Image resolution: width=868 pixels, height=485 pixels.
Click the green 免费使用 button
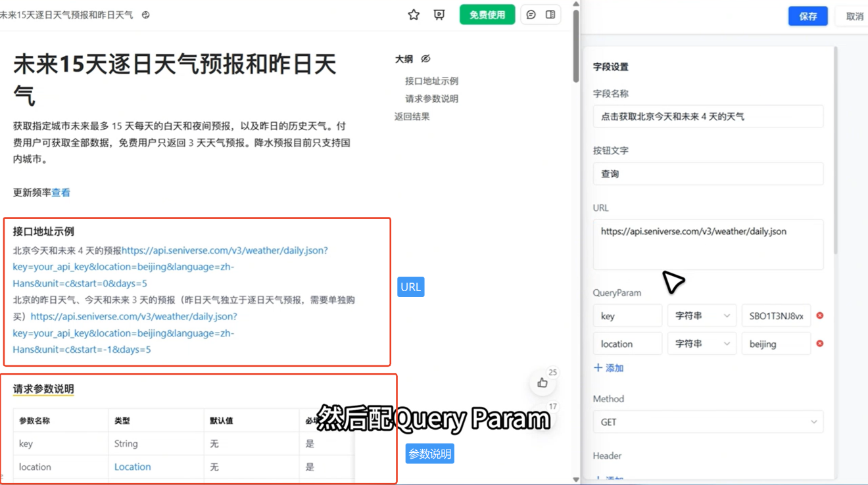pyautogui.click(x=487, y=14)
